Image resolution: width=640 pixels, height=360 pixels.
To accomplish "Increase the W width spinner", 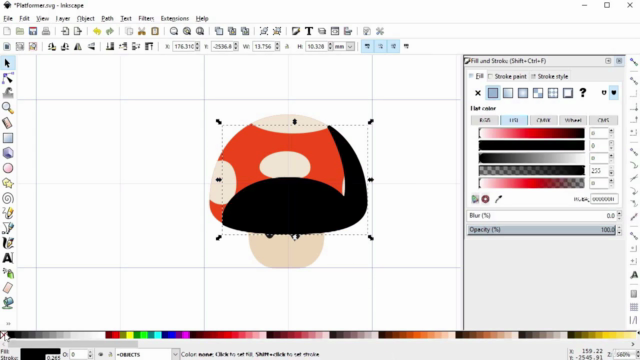I will click(277, 44).
